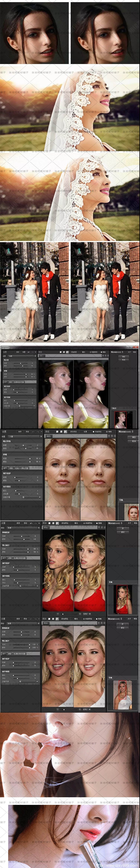Click split-view icon above red-dress woman preview
The height and width of the screenshot is (868, 140).
point(57,523)
